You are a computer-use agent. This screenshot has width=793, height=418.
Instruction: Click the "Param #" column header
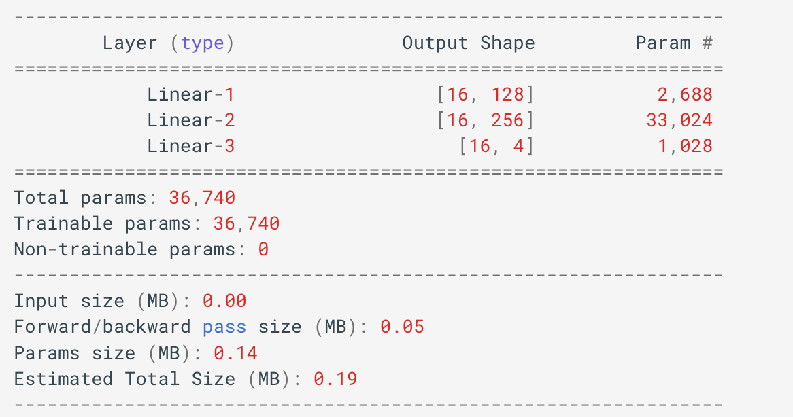[x=674, y=43]
